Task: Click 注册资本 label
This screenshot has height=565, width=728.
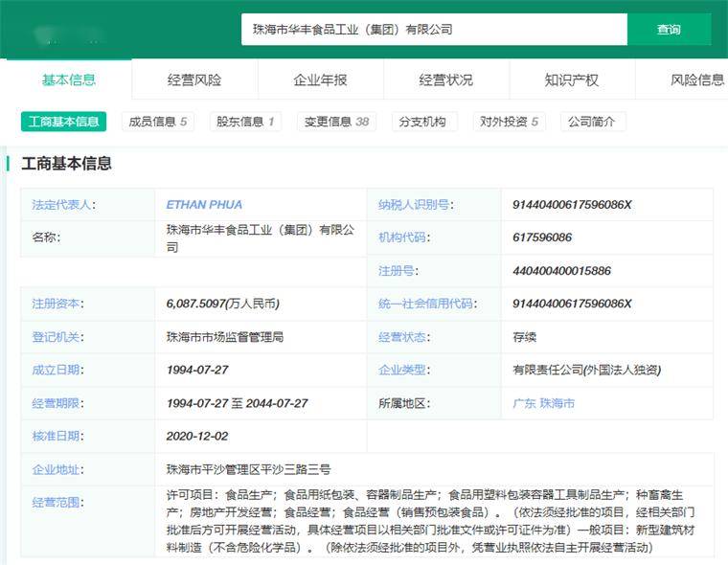Action: 57,304
